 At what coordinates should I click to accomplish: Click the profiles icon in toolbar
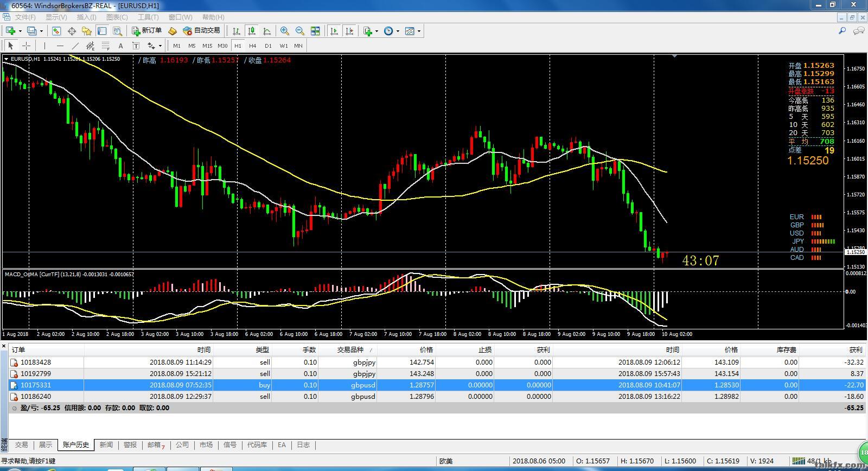tap(32, 31)
